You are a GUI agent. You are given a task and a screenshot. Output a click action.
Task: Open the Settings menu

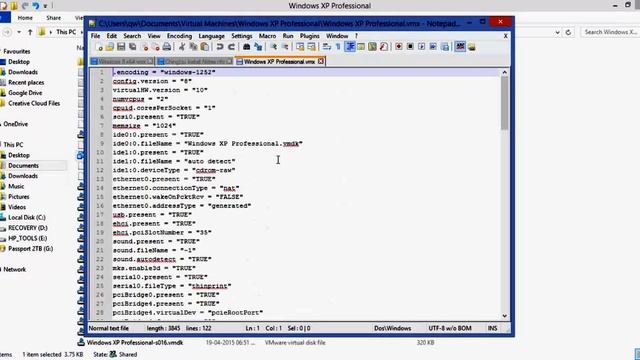[x=242, y=36]
